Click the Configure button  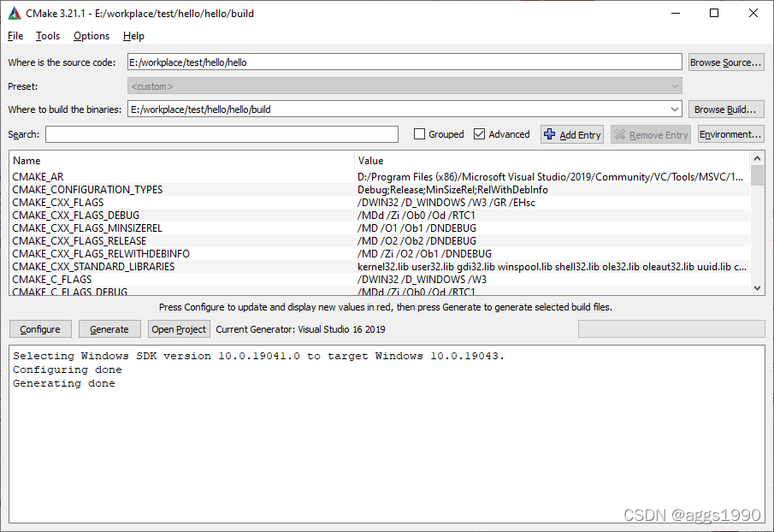tap(40, 329)
